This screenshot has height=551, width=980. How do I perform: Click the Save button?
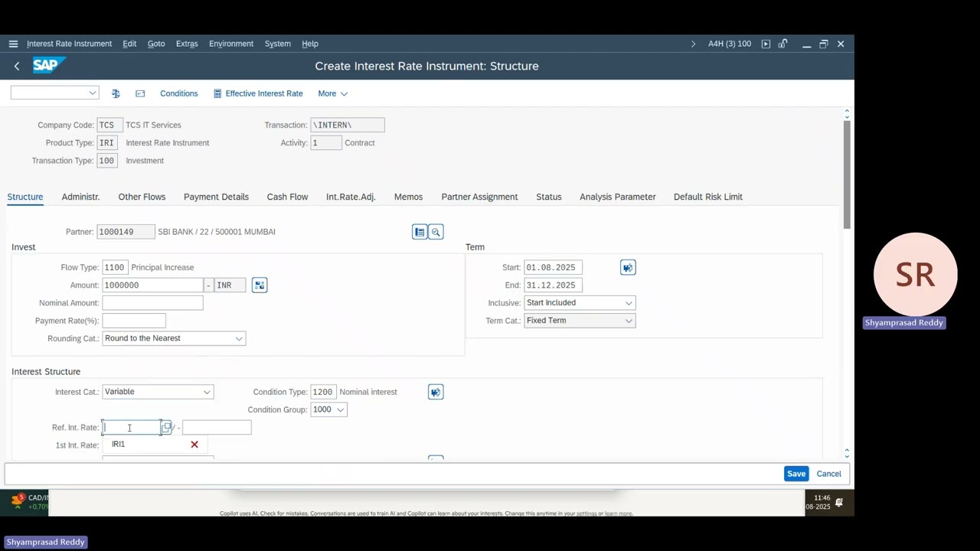[x=796, y=474]
